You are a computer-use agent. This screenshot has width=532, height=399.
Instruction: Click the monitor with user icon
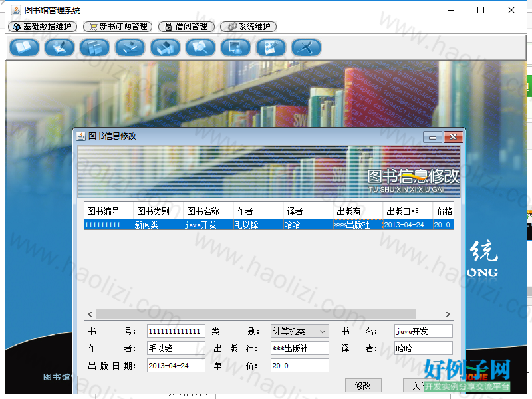tap(236, 47)
